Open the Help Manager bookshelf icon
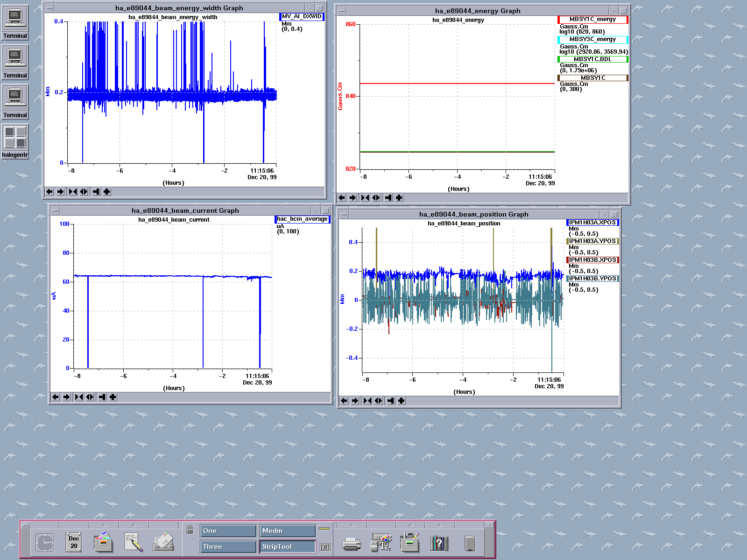This screenshot has height=560, width=747. click(x=439, y=543)
